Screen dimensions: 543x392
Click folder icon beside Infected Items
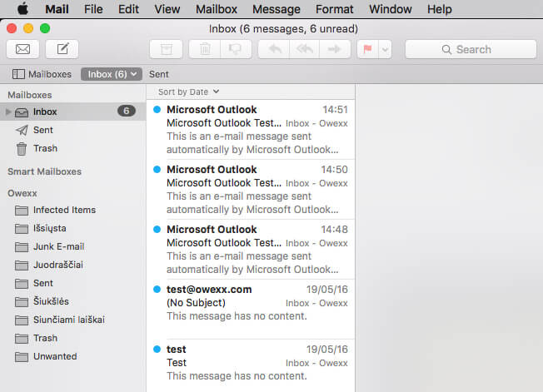click(22, 211)
